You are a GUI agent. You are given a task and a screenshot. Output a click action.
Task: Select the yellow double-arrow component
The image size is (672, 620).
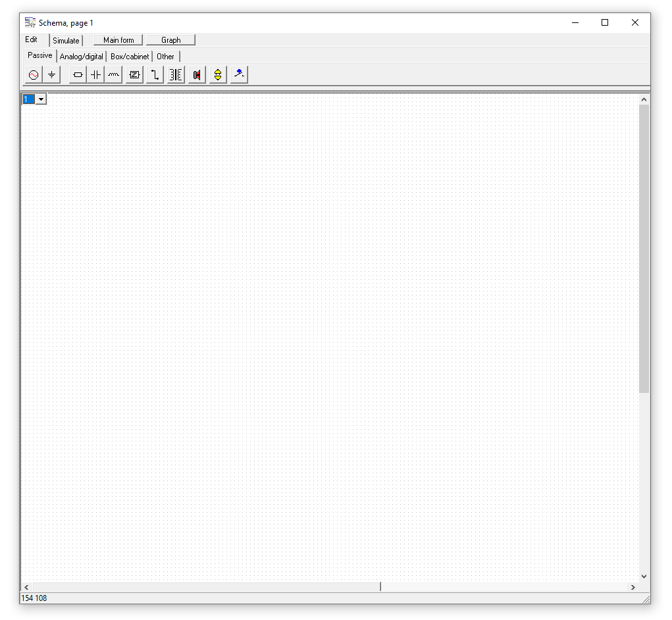coord(218,75)
